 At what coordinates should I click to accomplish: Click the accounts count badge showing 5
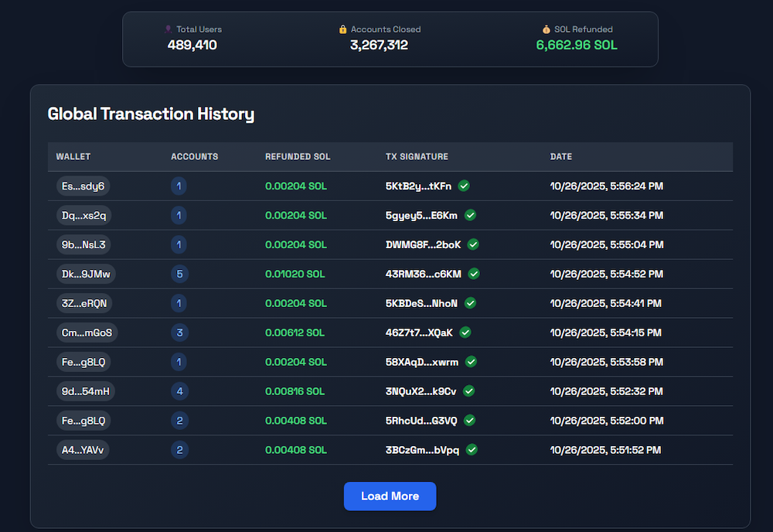179,274
